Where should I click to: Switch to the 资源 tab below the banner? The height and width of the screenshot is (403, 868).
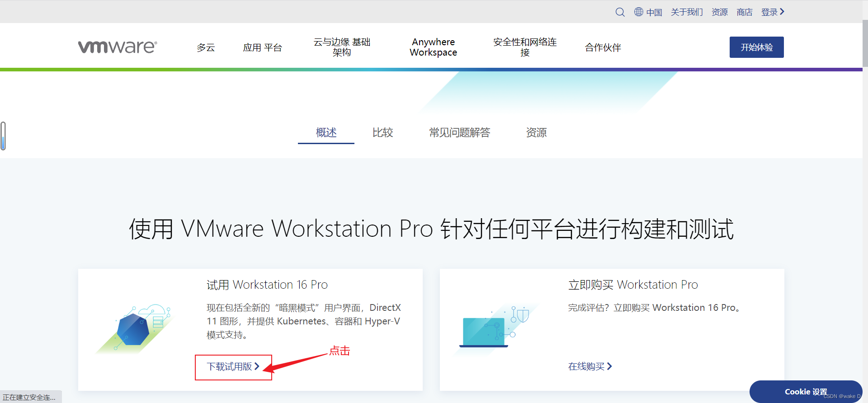[536, 132]
